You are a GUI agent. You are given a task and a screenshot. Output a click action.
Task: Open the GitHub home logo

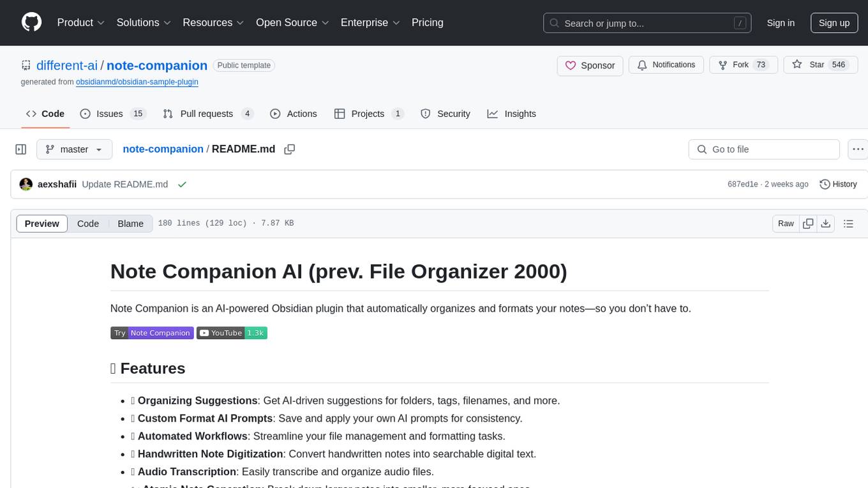(x=31, y=22)
